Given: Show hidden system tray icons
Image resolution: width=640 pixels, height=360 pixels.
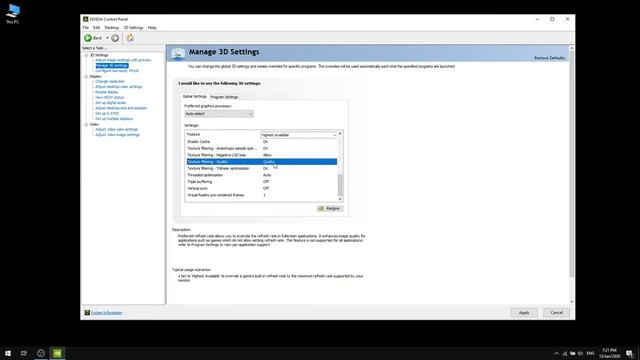Looking at the screenshot, I should (x=556, y=353).
